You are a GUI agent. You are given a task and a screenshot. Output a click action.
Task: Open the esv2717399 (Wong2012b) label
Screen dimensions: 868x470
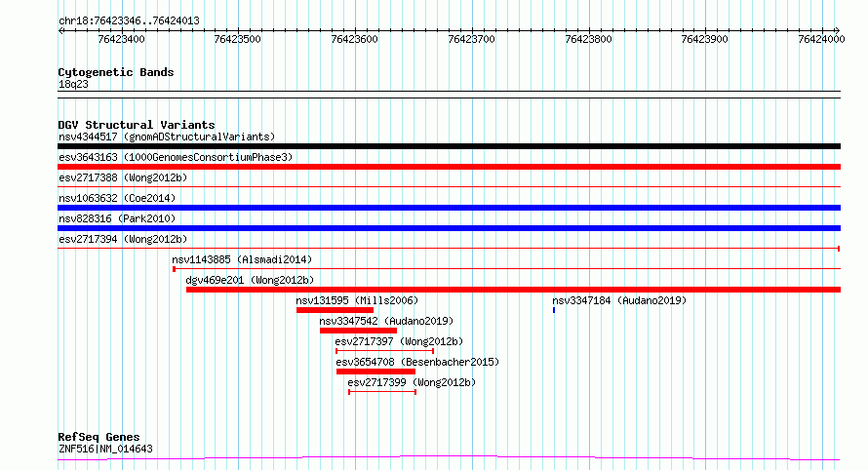pyautogui.click(x=412, y=382)
